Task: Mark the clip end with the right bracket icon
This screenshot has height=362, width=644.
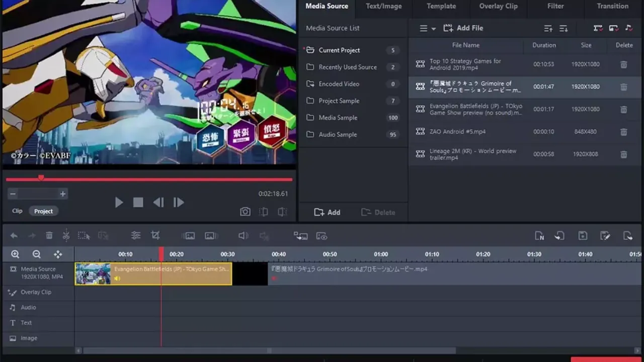Action: point(283,212)
